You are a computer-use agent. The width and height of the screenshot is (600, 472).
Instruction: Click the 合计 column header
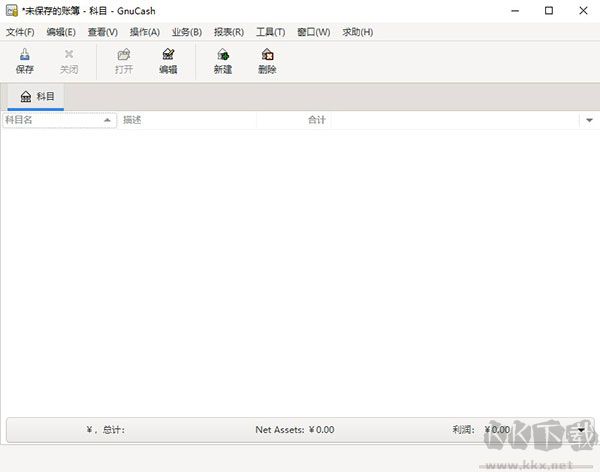pos(294,120)
